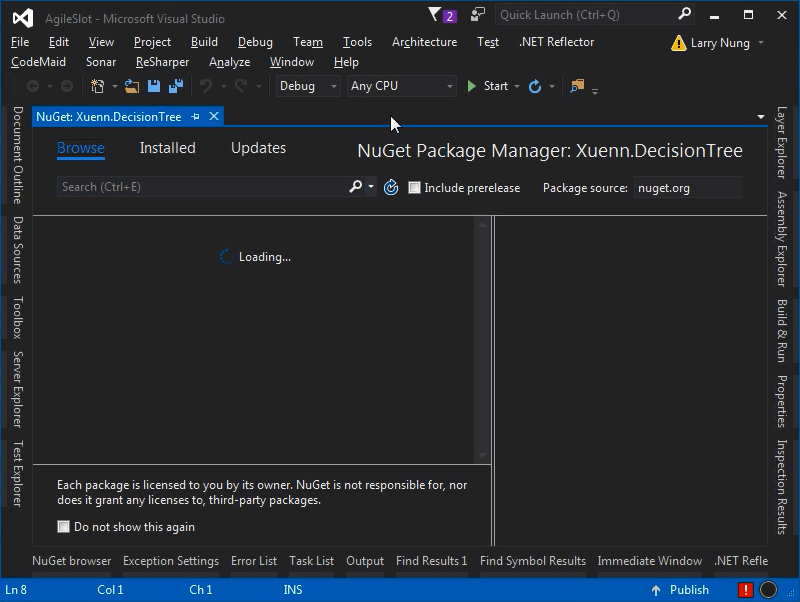The height and width of the screenshot is (602, 800).
Task: Expand the Start button dropdown arrow
Action: coord(517,87)
